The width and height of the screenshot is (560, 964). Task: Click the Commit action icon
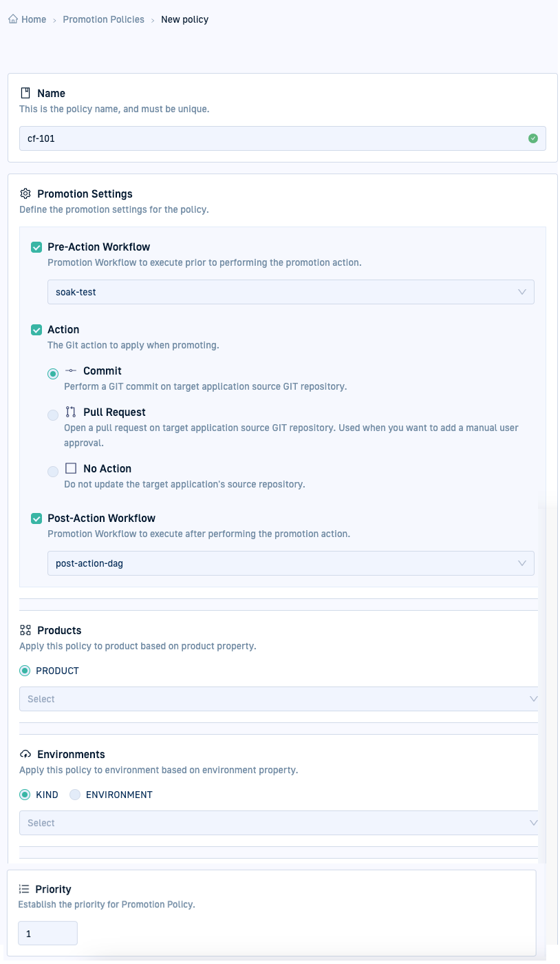coord(71,370)
